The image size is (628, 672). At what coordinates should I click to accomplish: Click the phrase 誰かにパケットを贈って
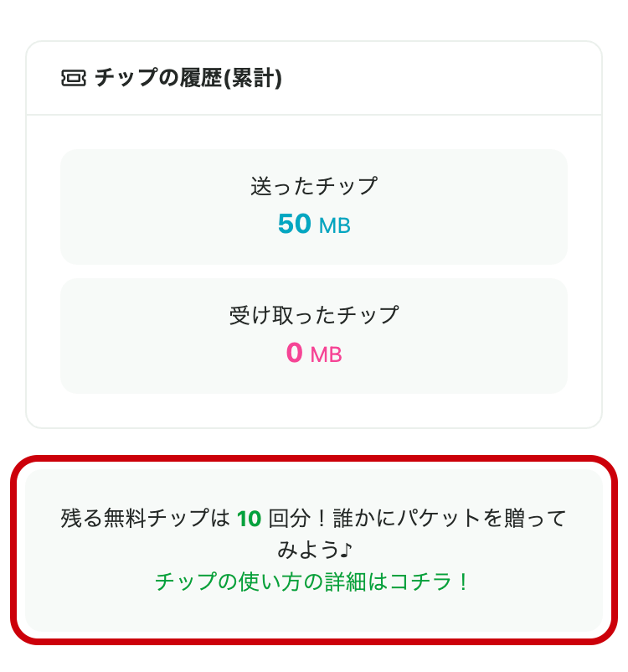click(x=450, y=518)
